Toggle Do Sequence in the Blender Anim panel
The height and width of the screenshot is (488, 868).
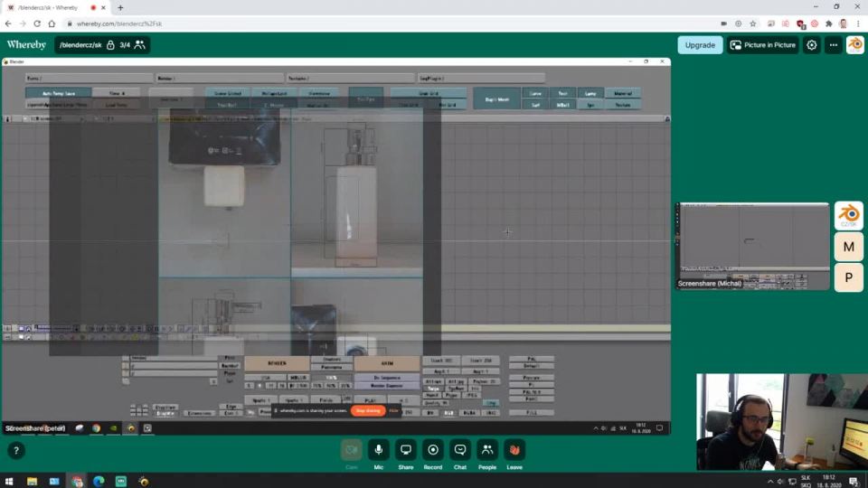[386, 378]
